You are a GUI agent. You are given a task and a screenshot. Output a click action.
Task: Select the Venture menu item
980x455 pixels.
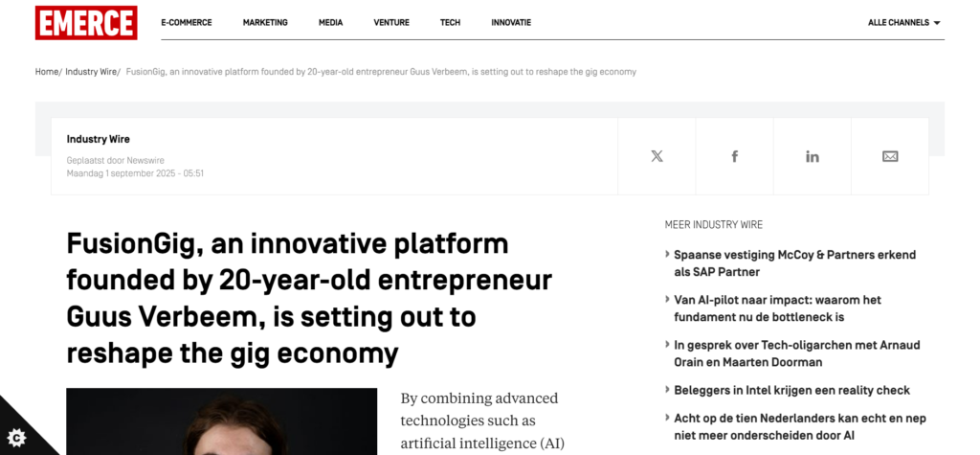(391, 22)
